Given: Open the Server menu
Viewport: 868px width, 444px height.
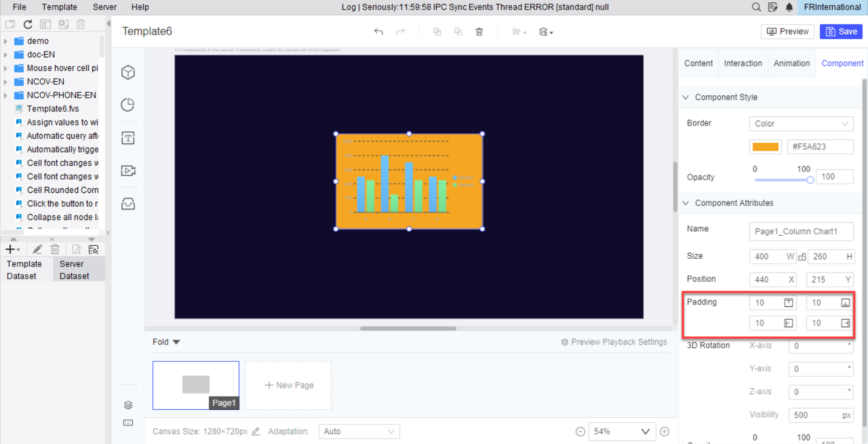Looking at the screenshot, I should point(104,7).
